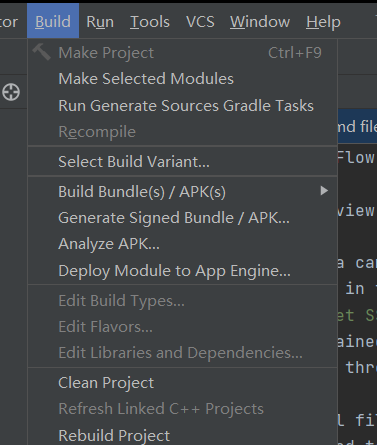Screen dimensions: 377x445
Task: Open the Help menu
Action: (323, 22)
